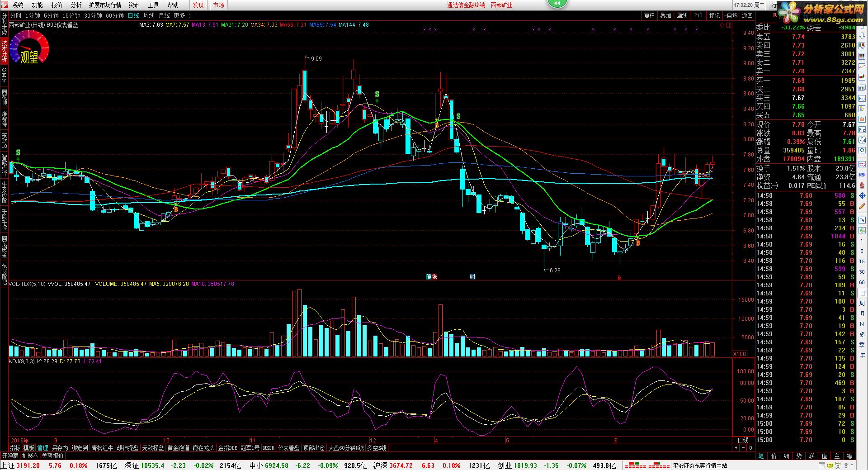Click the F10 company info icon in right toolbar
Viewport: 868px width, 470px height.
[x=862, y=98]
